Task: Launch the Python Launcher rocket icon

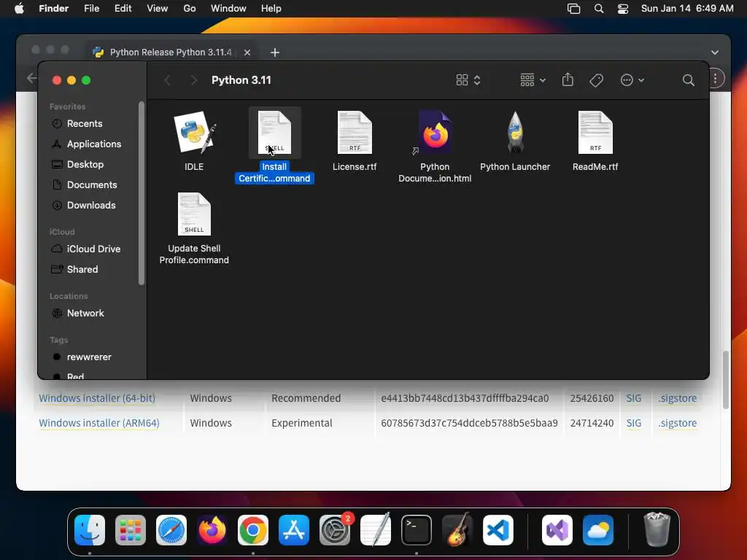Action: point(515,133)
